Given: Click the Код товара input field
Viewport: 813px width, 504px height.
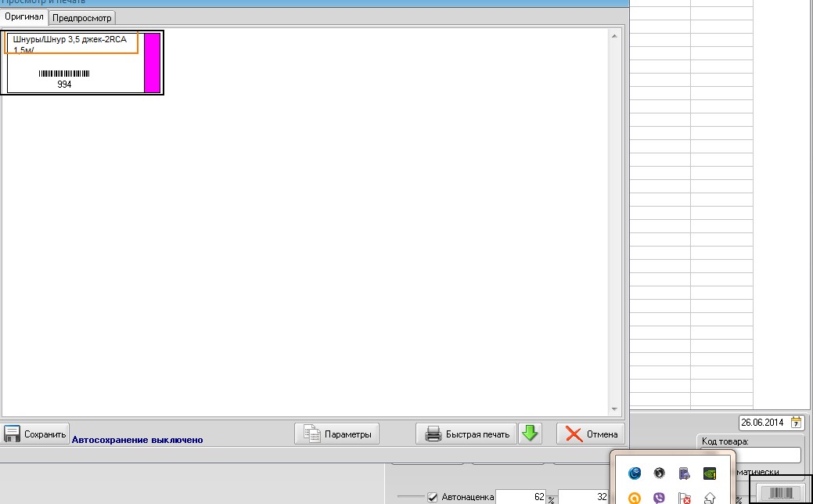Looking at the screenshot, I should coord(750,455).
